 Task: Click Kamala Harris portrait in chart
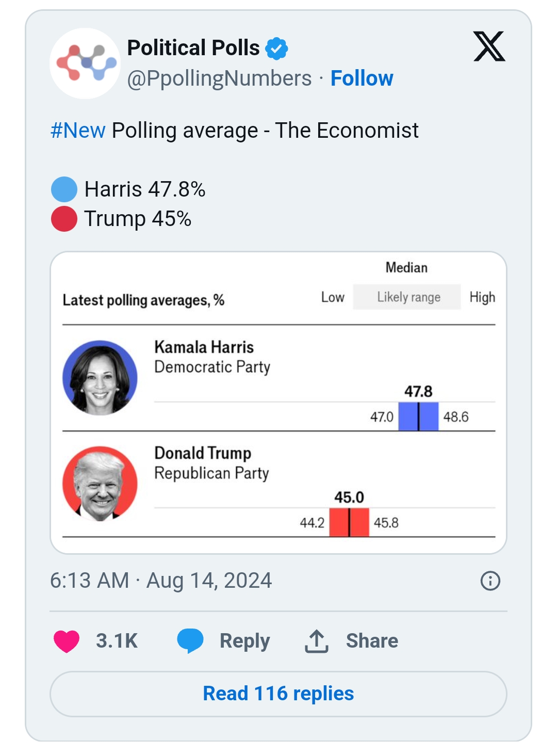pos(100,378)
